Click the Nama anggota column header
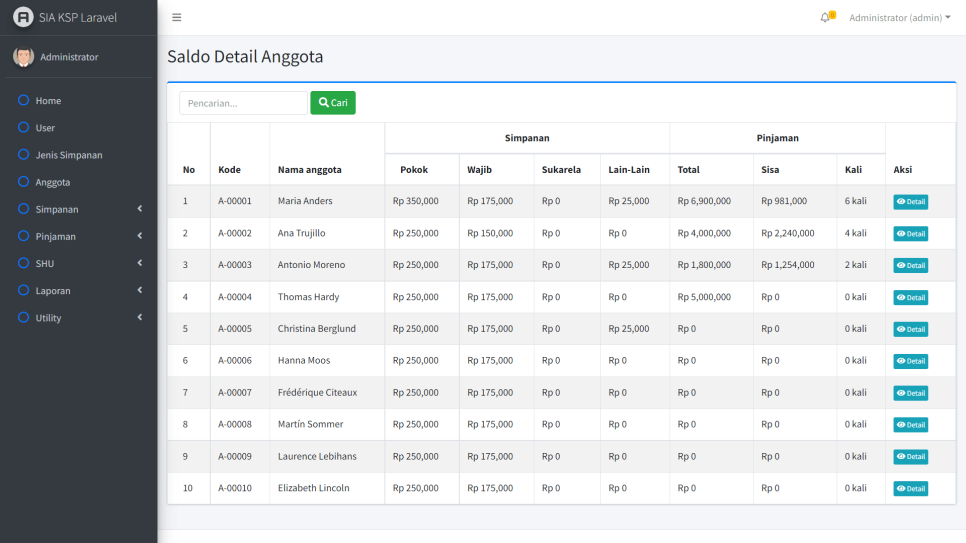 coord(309,169)
